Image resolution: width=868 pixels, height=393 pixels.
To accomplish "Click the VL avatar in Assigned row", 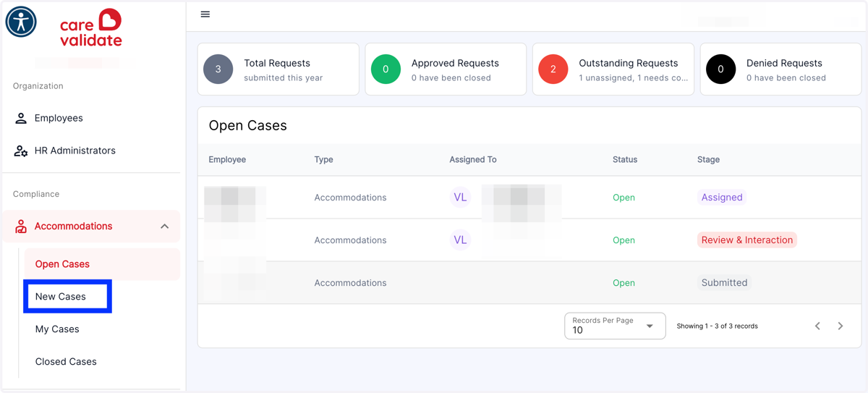I will click(460, 198).
